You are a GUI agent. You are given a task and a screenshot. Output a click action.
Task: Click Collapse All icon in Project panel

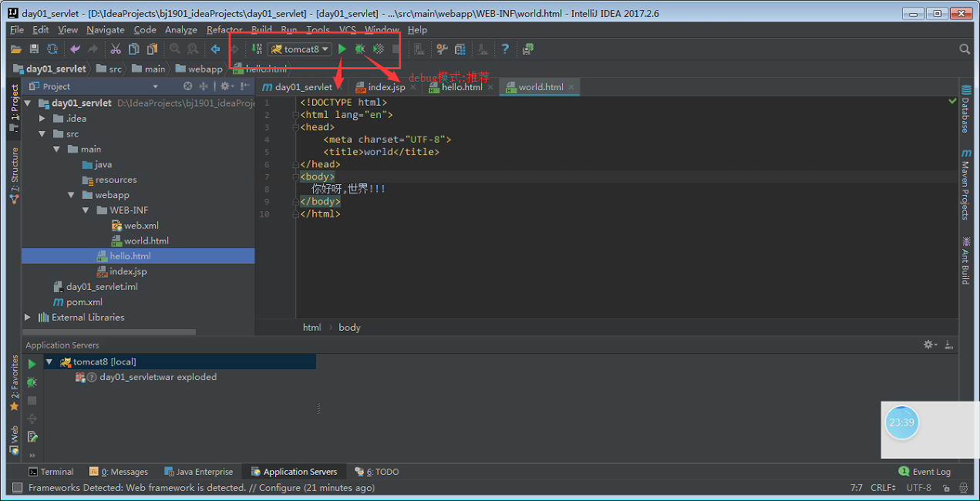pyautogui.click(x=204, y=86)
